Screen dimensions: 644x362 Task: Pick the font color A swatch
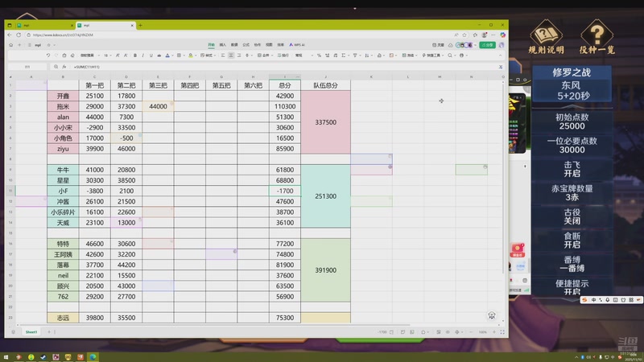coord(167,56)
